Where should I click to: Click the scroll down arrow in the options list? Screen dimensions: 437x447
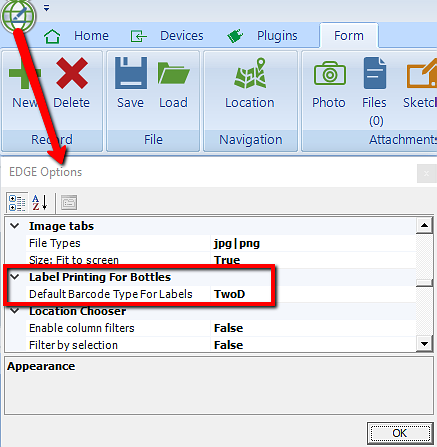coord(424,344)
